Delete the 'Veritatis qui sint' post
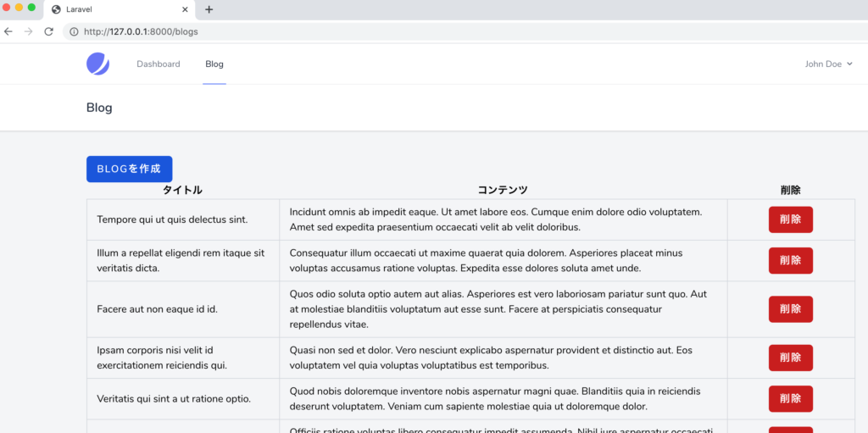Viewport: 868px width, 433px height. [791, 398]
